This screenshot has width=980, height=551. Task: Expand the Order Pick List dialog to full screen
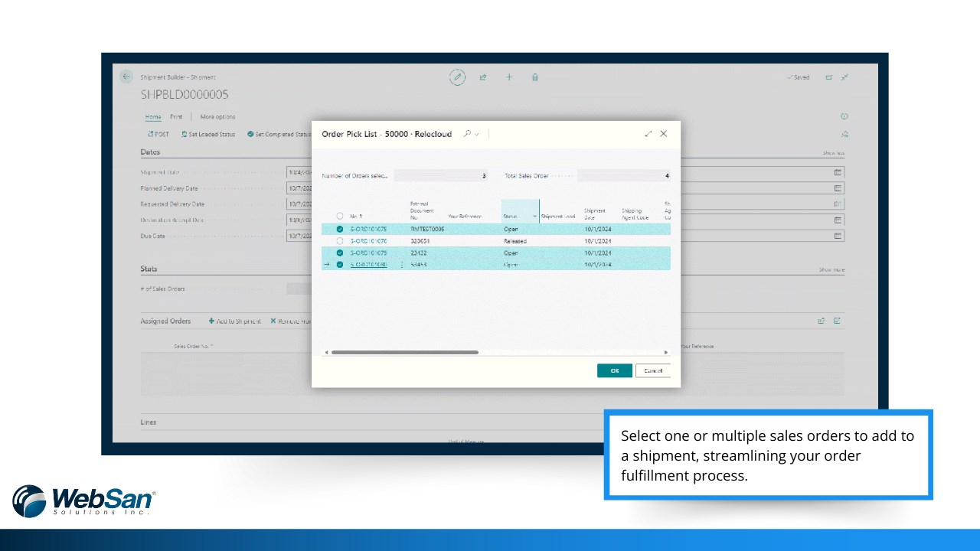[648, 134]
